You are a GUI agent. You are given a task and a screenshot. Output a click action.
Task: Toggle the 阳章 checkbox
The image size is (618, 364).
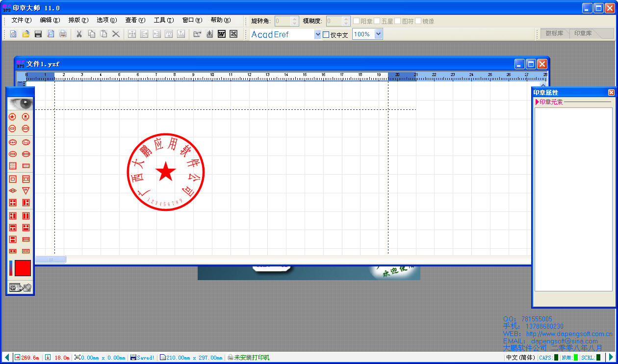click(357, 21)
